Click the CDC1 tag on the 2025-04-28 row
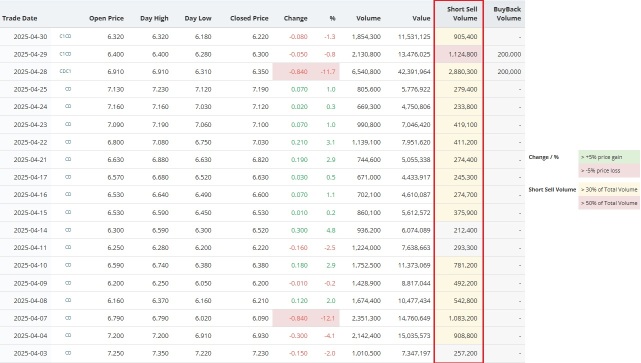The height and width of the screenshot is (363, 641). [65, 71]
